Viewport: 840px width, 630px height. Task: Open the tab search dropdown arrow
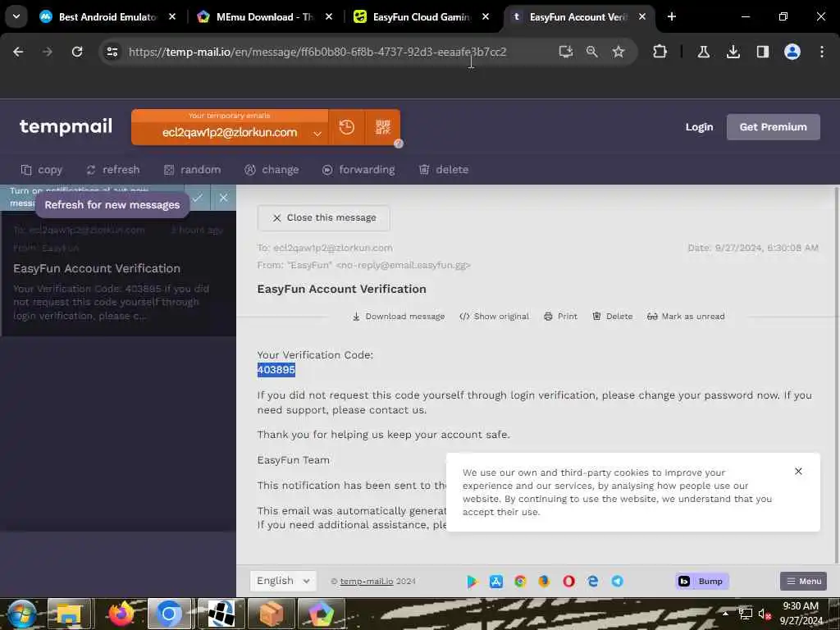(x=16, y=16)
